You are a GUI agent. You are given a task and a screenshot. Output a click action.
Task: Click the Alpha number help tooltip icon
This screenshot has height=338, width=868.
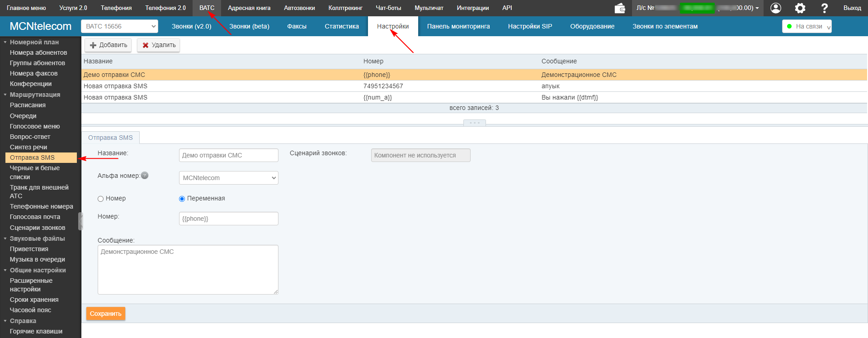tap(145, 176)
